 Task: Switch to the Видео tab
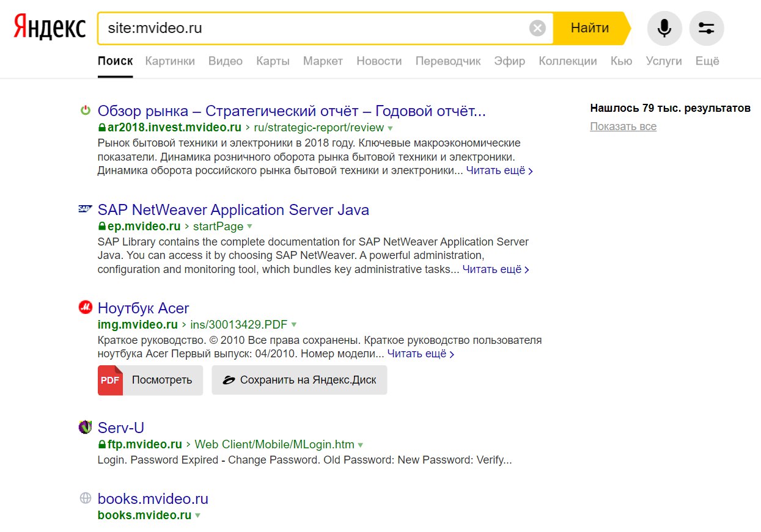pyautogui.click(x=226, y=61)
